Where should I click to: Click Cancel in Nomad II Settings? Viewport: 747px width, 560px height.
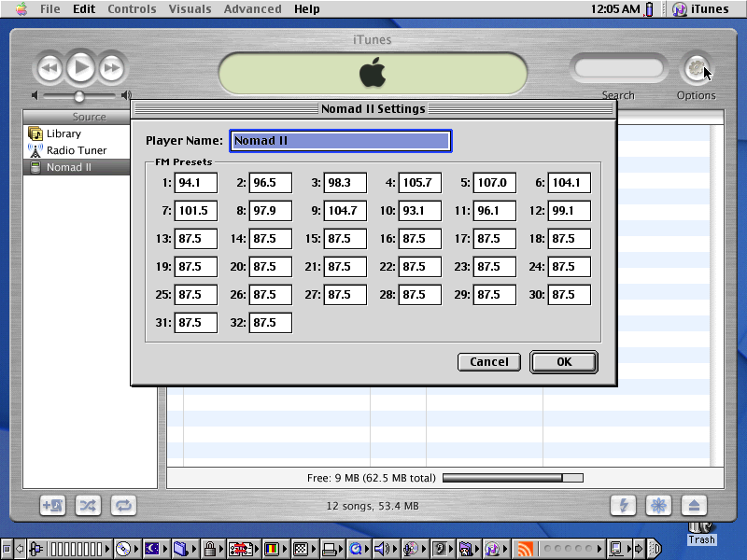coord(488,362)
